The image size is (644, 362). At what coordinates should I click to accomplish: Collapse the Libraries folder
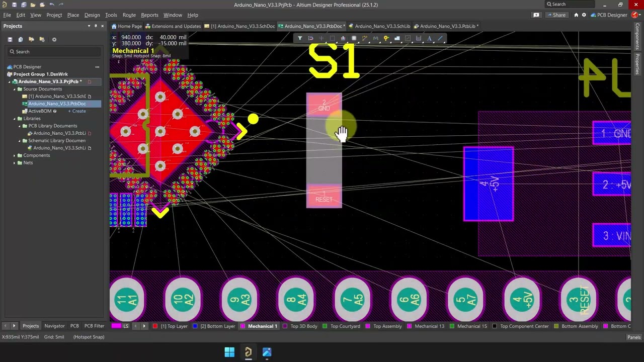pyautogui.click(x=15, y=119)
